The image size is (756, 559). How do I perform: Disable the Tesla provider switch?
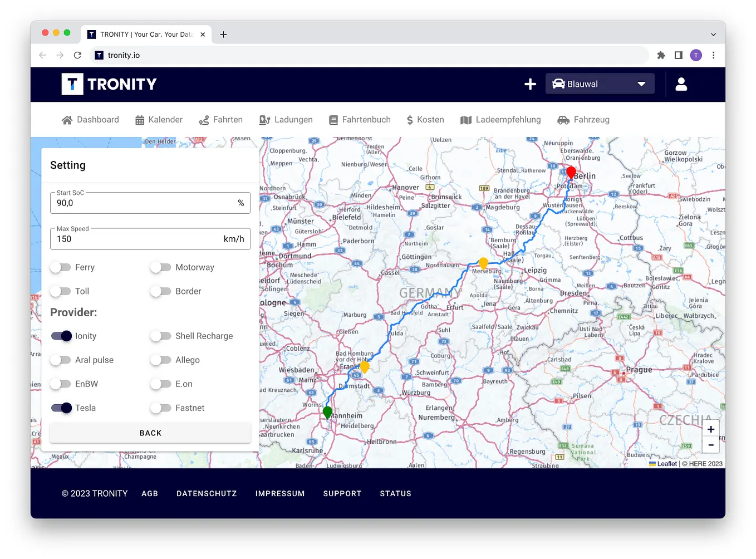(61, 408)
